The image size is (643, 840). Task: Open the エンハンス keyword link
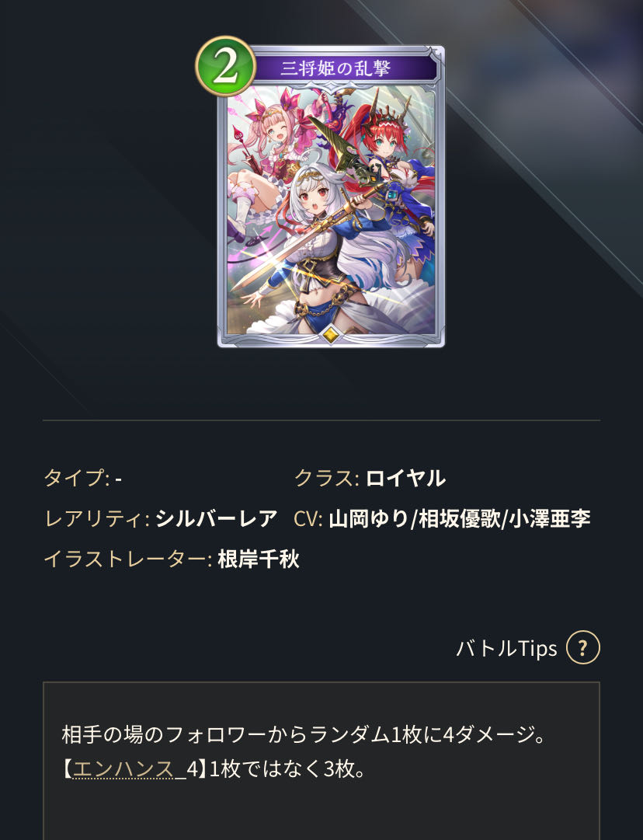click(123, 769)
